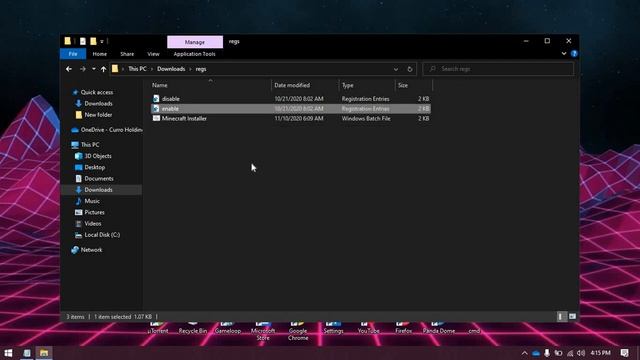Open the Action Center notifications icon
640x360 pixels.
[624, 353]
